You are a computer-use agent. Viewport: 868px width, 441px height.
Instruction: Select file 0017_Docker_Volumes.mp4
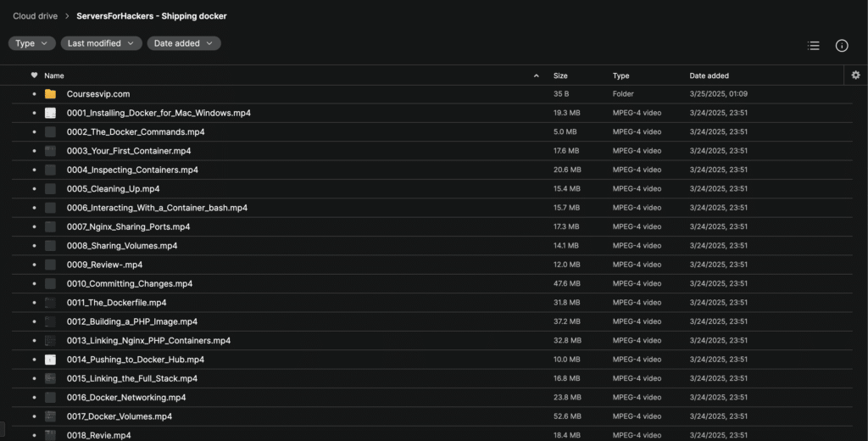click(431, 416)
